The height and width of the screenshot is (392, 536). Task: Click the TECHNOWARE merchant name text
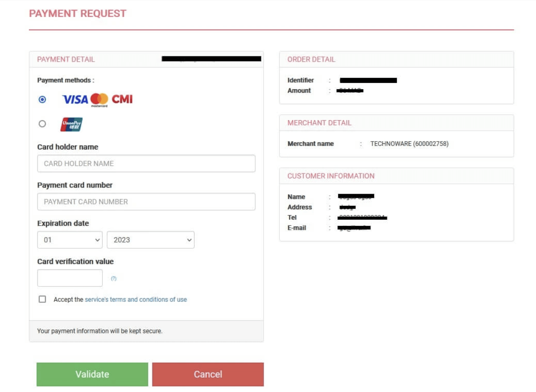(409, 144)
